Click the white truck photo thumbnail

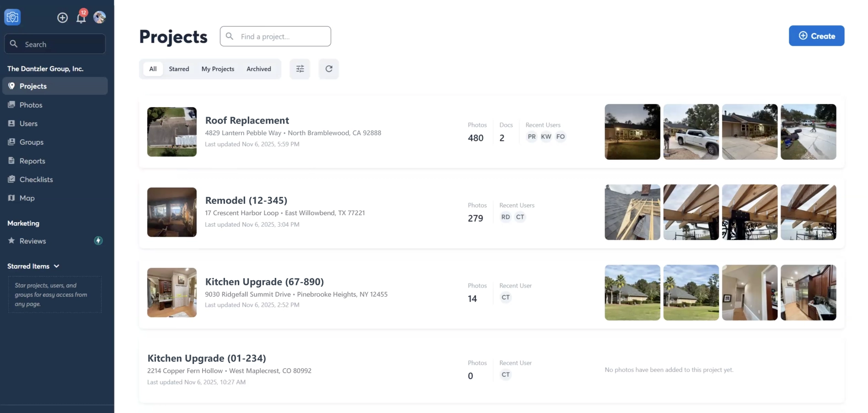click(691, 132)
